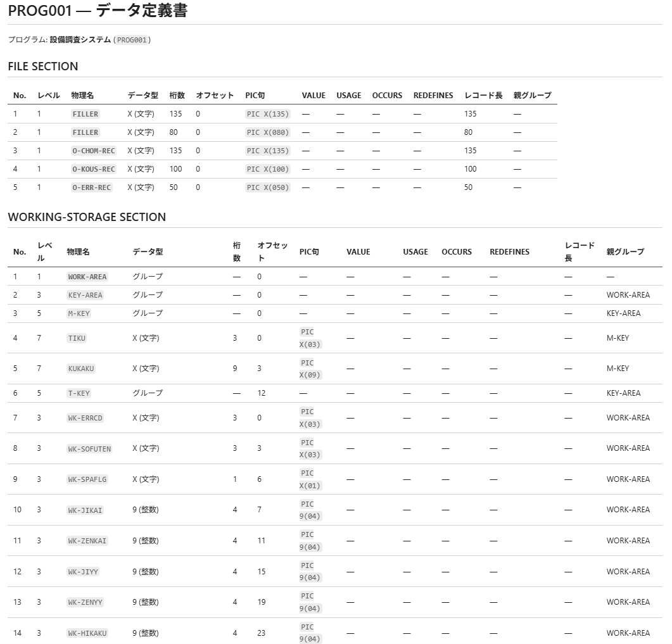Select the FILE SECTION heading
The height and width of the screenshot is (644, 672).
coord(43,66)
